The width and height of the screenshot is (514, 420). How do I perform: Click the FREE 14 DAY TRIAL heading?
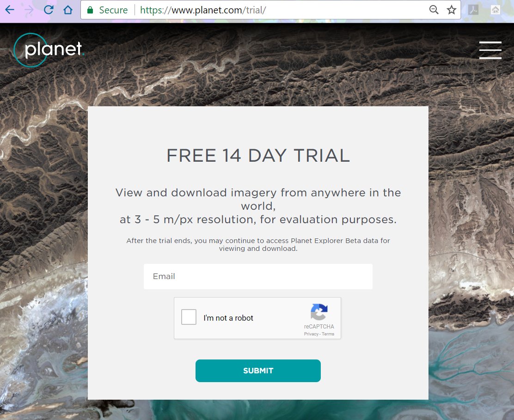(258, 155)
